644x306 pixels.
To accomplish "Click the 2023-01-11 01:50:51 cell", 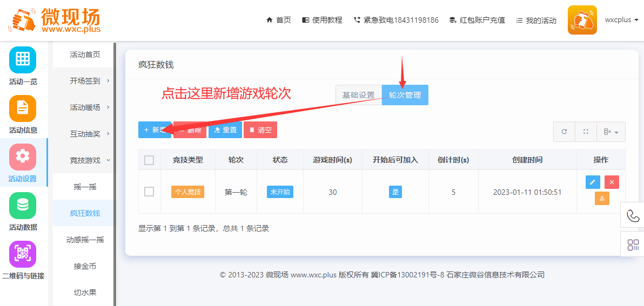I will coord(527,192).
